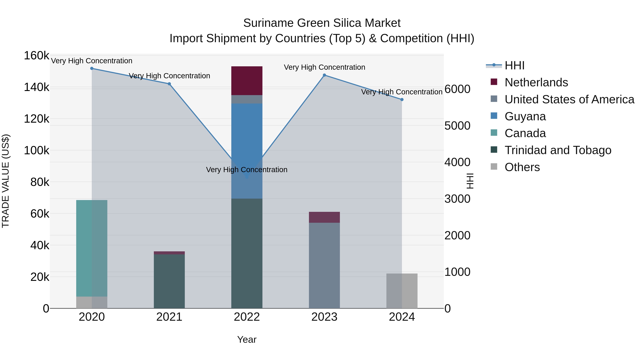Click the 2021 x-axis label

click(x=169, y=317)
